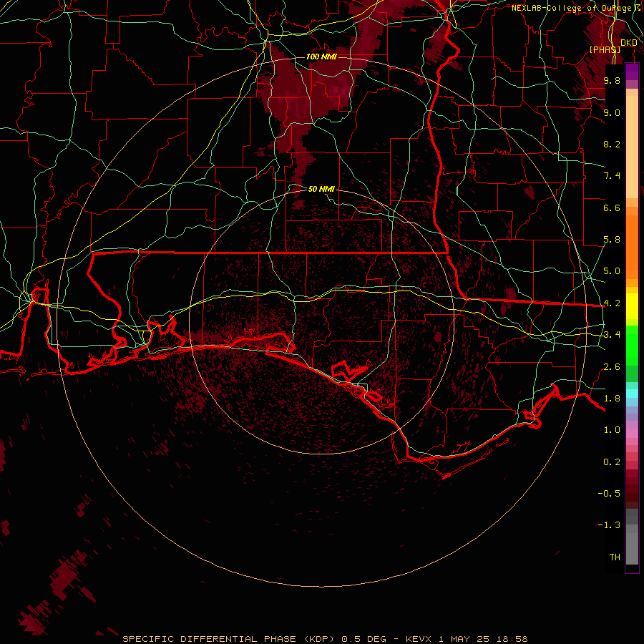Pick the yellow color band
The width and height of the screenshot is (644, 644).
[x=632, y=306]
